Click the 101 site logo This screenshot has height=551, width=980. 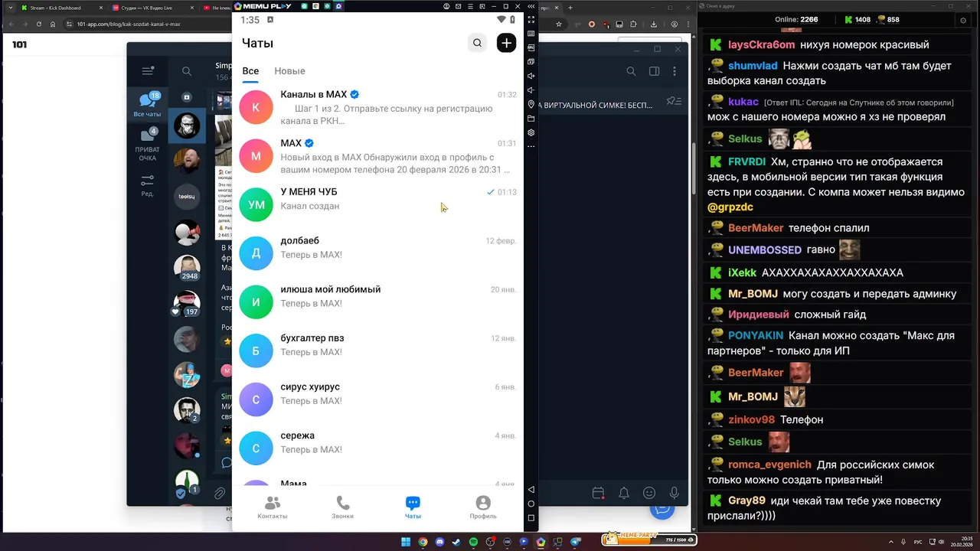(x=20, y=44)
